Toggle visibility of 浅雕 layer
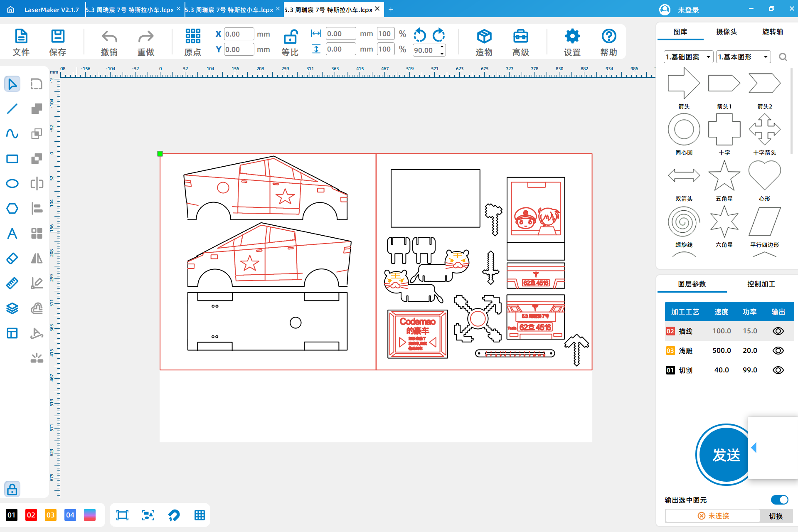 [x=778, y=350]
